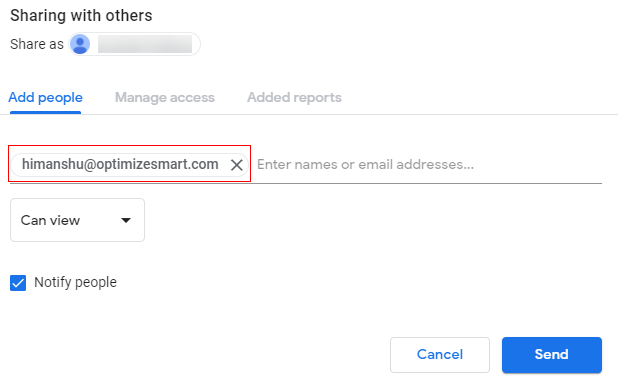Click the Sharing with others heading
This screenshot has height=389, width=618.
pyautogui.click(x=81, y=16)
